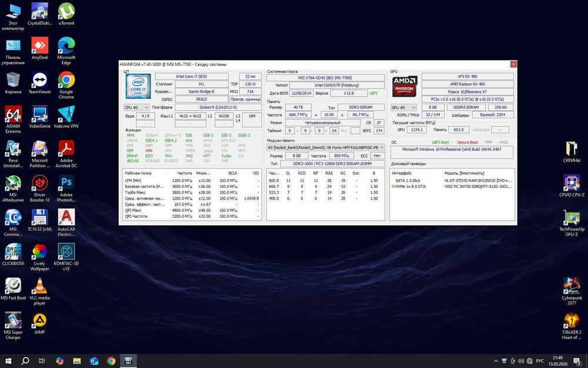Select the Intel Core i7-3820 name field

[191, 76]
